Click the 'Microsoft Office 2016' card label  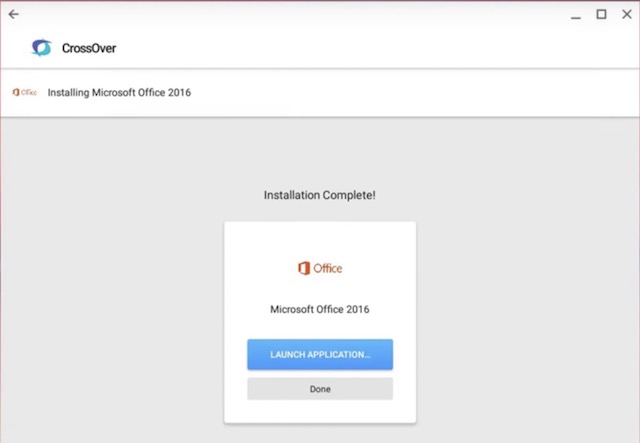pos(320,309)
